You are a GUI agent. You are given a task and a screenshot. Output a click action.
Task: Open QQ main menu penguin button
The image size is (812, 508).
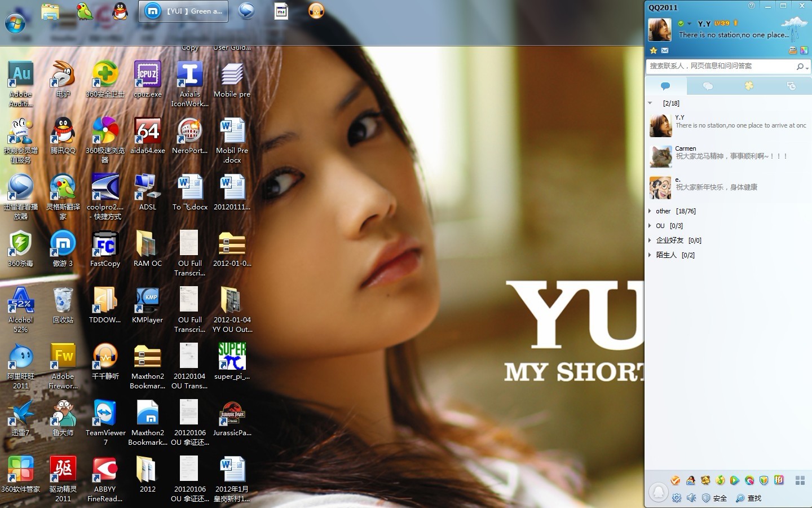pos(658,492)
